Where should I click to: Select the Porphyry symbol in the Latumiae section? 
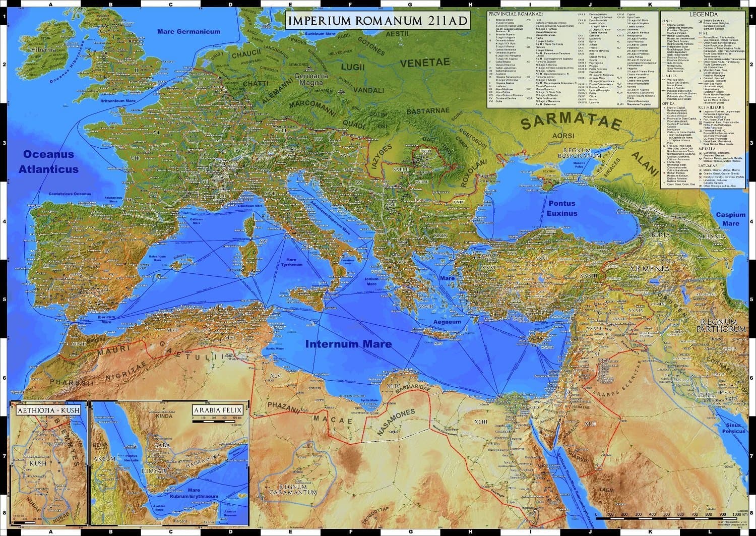(x=700, y=178)
